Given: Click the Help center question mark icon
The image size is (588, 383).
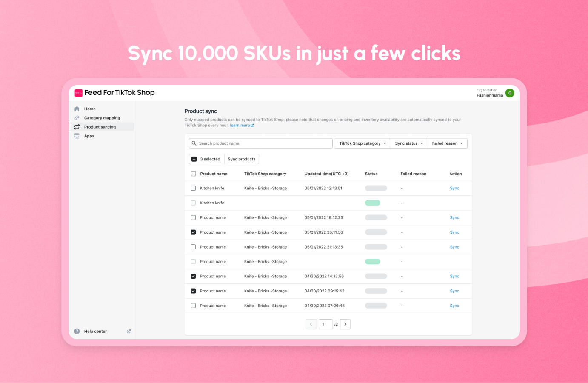Looking at the screenshot, I should pos(77,331).
